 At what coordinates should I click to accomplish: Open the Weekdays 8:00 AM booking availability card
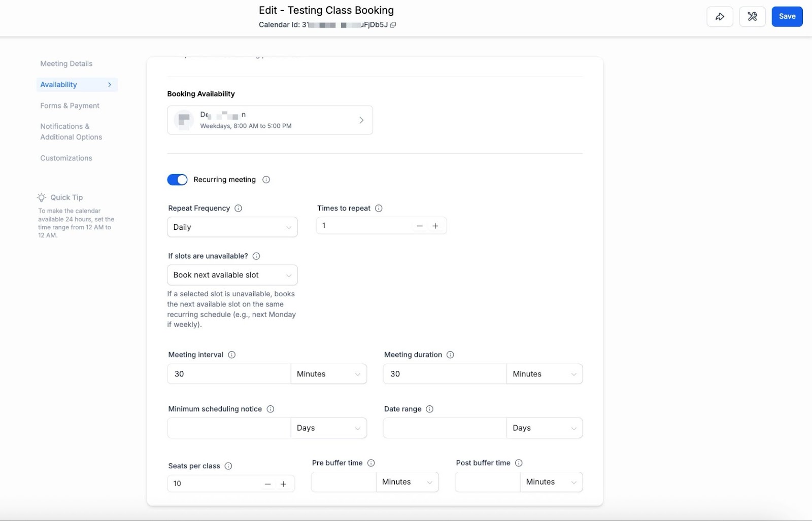tap(270, 120)
